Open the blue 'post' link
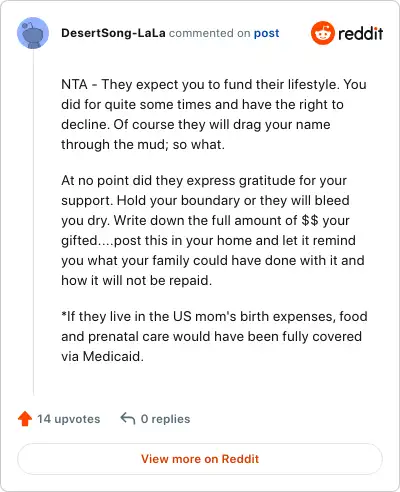Viewport: 400px width, 492px height. [x=266, y=33]
